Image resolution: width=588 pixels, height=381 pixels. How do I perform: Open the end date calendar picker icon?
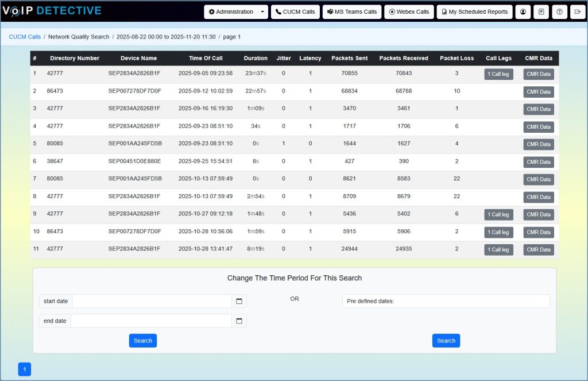pos(239,321)
